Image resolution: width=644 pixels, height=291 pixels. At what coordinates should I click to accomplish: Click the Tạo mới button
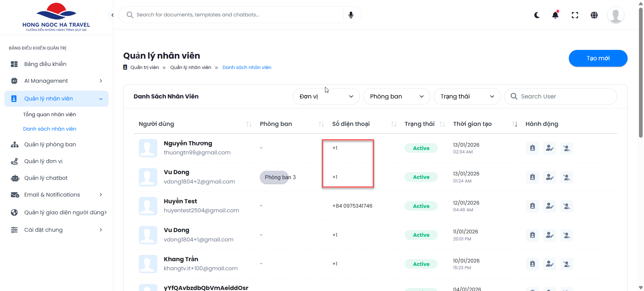point(598,58)
